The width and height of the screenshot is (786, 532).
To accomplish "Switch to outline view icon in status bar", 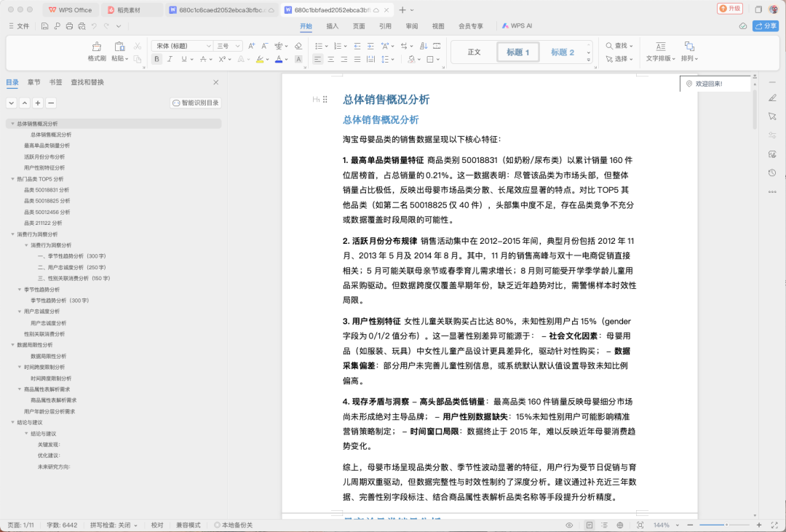I will tap(605, 525).
